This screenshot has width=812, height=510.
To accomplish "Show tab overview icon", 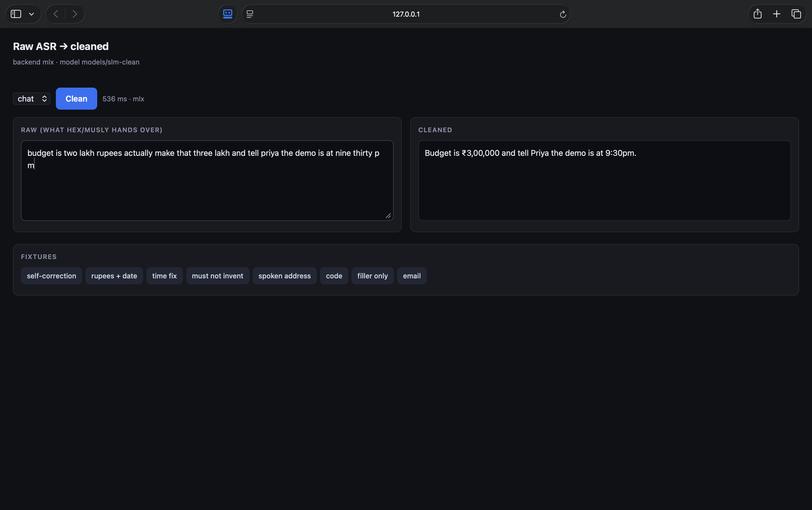I will (796, 14).
